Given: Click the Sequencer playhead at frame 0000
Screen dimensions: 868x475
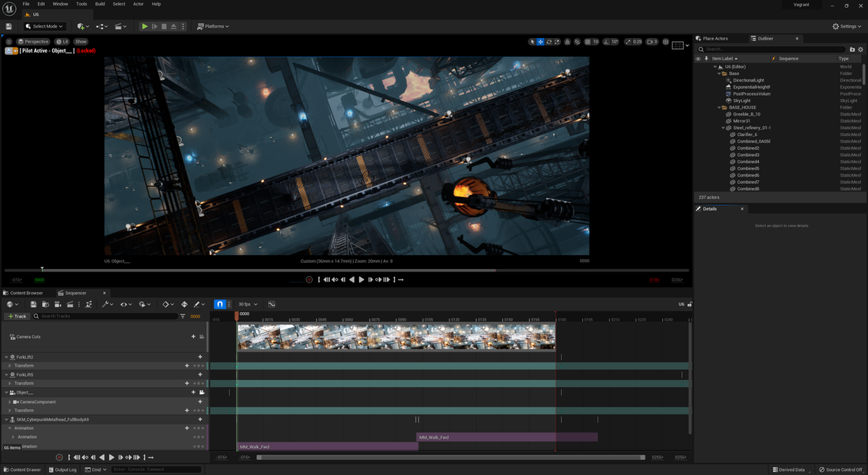Looking at the screenshot, I should click(x=237, y=316).
